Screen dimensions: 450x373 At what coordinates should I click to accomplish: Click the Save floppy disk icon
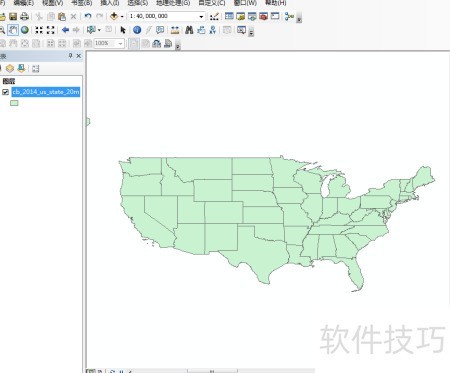coord(13,16)
